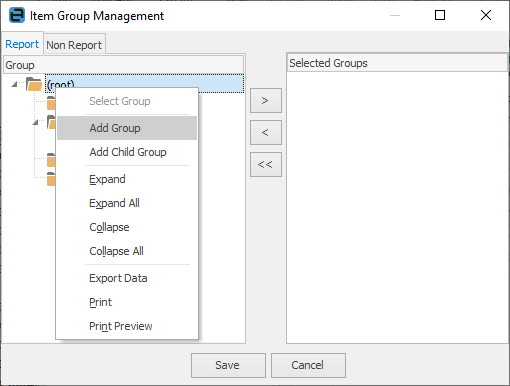Choose Print from the context menu
The height and width of the screenshot is (386, 510).
(x=127, y=302)
